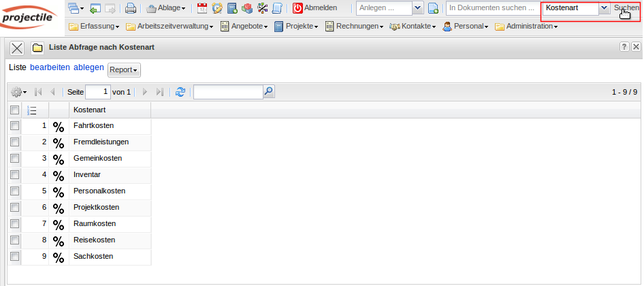Image resolution: width=644 pixels, height=286 pixels.
Task: Open the Administration menu
Action: (526, 27)
